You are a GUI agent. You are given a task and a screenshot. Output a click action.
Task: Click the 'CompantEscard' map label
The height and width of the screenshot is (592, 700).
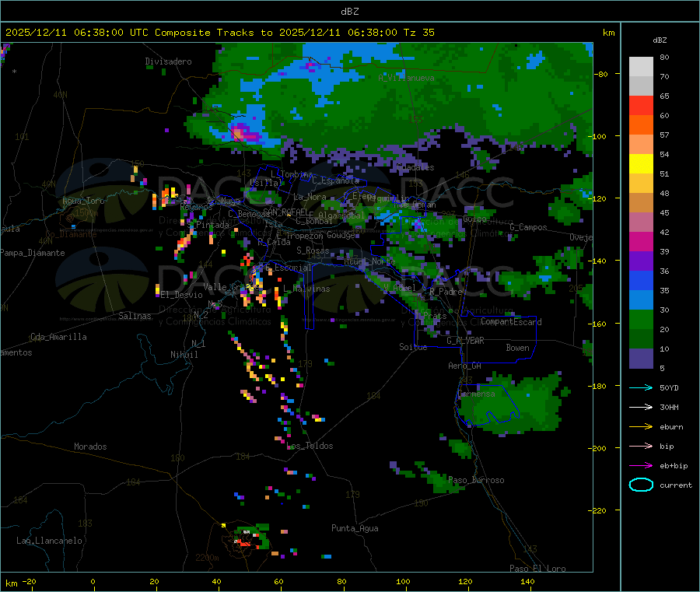pyautogui.click(x=511, y=322)
